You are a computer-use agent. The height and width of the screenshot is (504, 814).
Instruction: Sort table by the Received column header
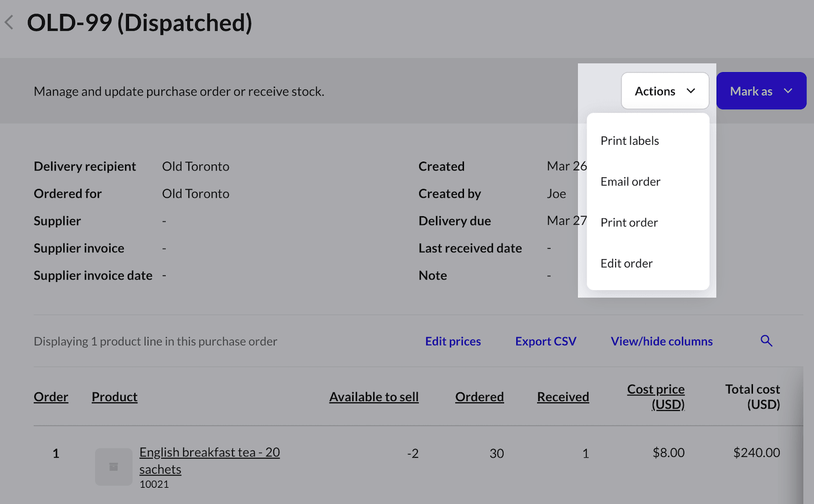pyautogui.click(x=563, y=396)
